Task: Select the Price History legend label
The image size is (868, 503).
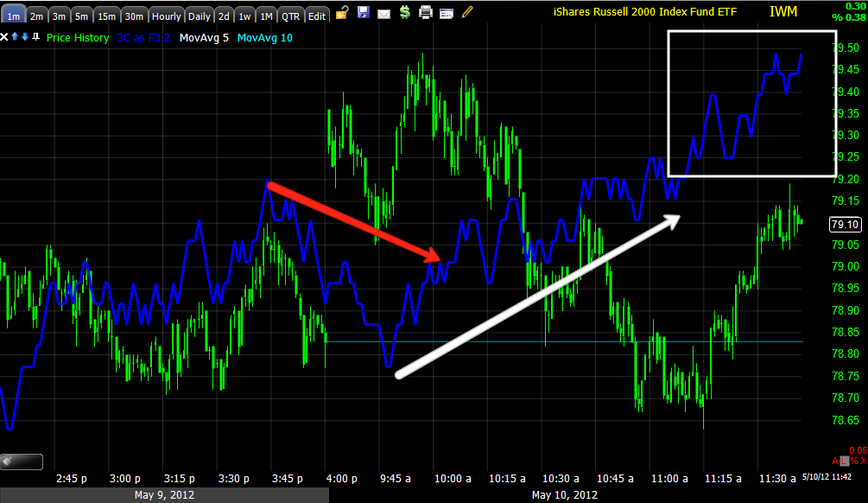Action: pyautogui.click(x=78, y=38)
